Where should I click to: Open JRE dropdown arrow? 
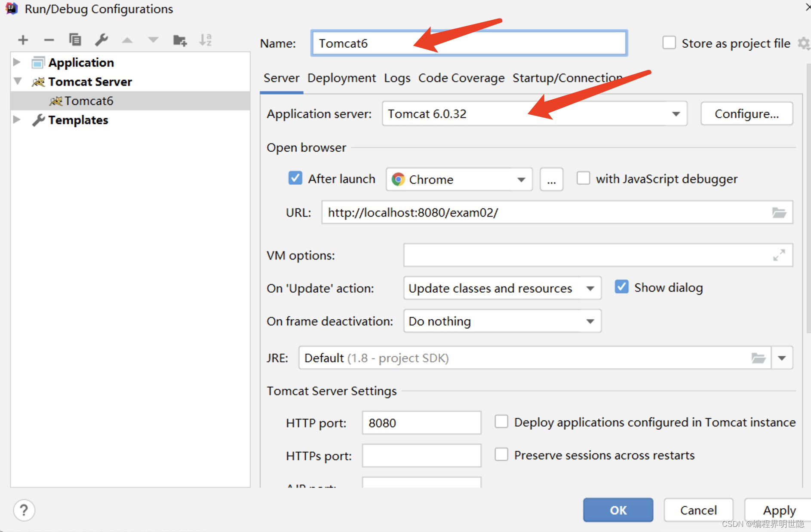click(782, 358)
